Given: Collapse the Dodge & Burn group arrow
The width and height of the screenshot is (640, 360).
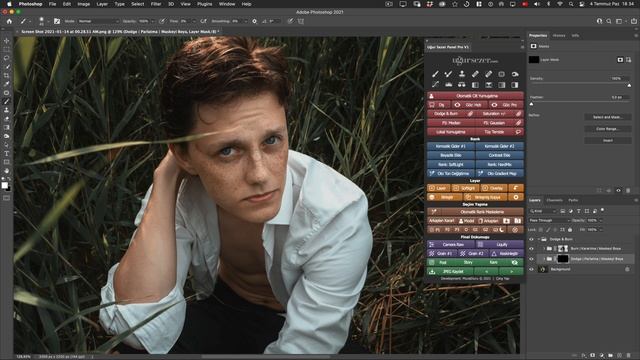Looking at the screenshot, I should (x=539, y=239).
